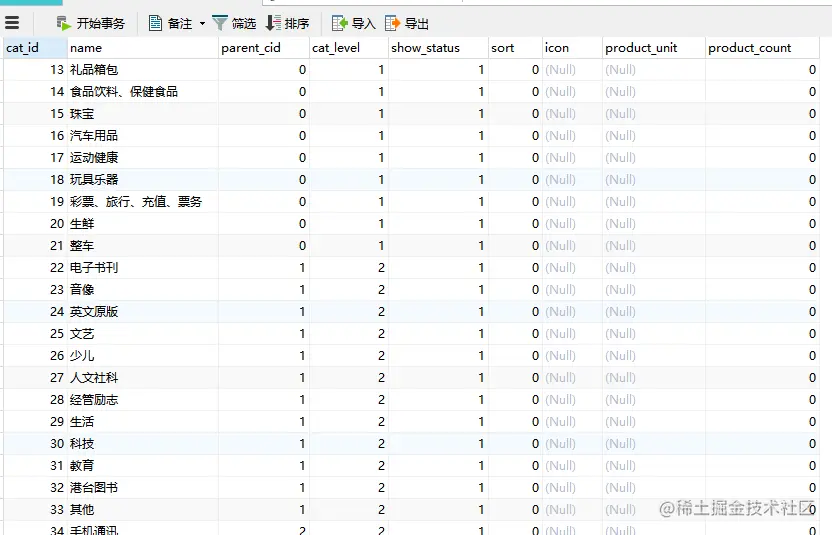
Task: Select product_unit (Null) cell in 生鲜 row
Action: pos(654,224)
